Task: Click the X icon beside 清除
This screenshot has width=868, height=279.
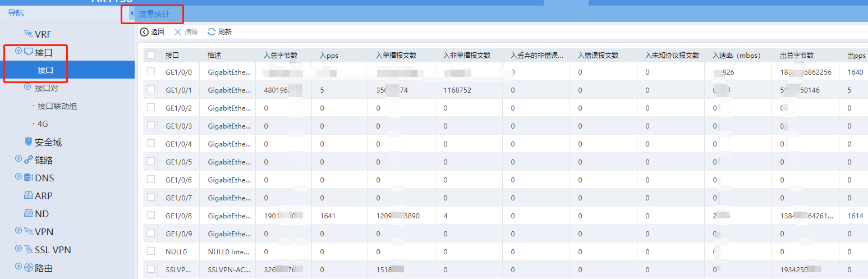Action: [x=178, y=32]
